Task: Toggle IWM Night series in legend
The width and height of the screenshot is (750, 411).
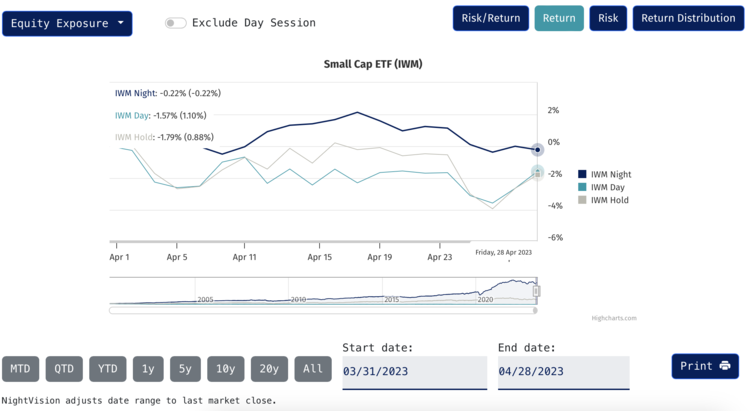Action: coord(610,174)
